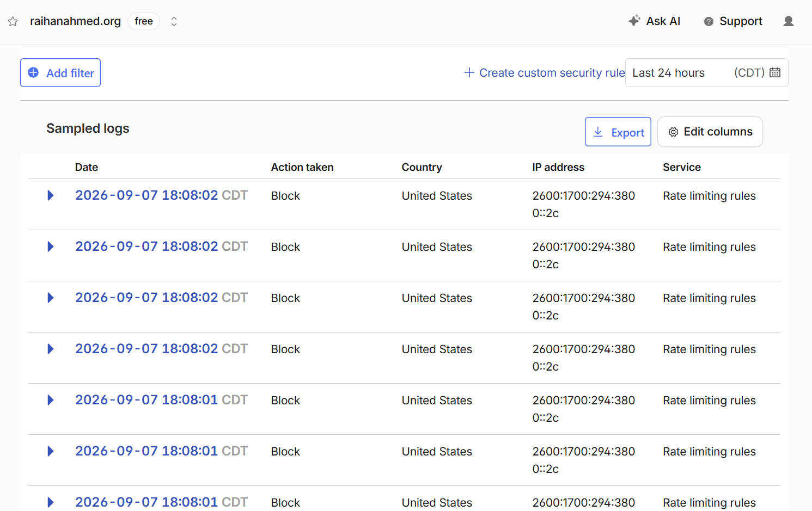Export the sampled logs

pyautogui.click(x=618, y=132)
